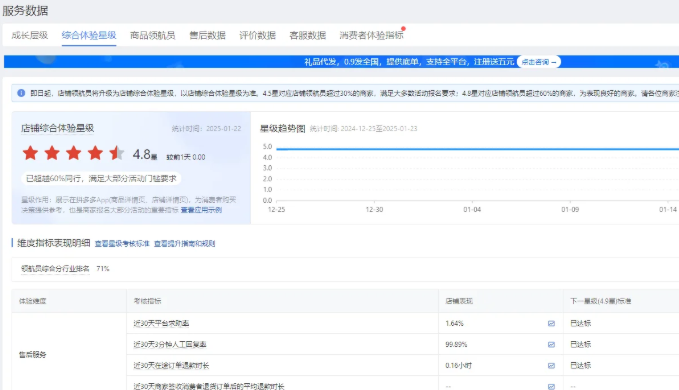Click the trend icon in the 0.16小时 row
Image resolution: width=679 pixels, height=390 pixels.
pyautogui.click(x=551, y=366)
